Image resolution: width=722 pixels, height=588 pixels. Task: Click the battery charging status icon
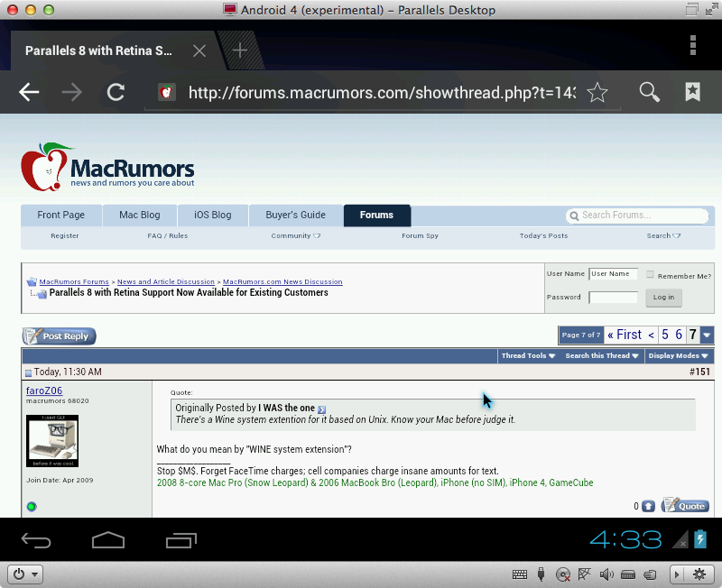pyautogui.click(x=700, y=538)
